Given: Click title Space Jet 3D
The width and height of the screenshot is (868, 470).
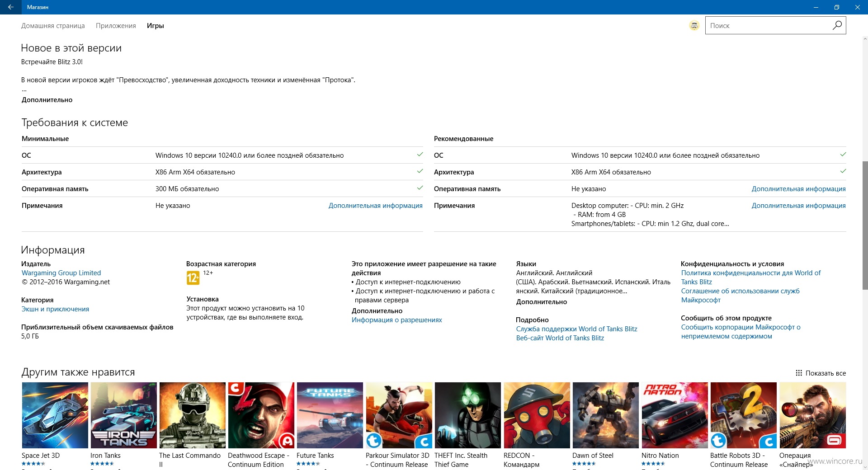Looking at the screenshot, I should 41,456.
